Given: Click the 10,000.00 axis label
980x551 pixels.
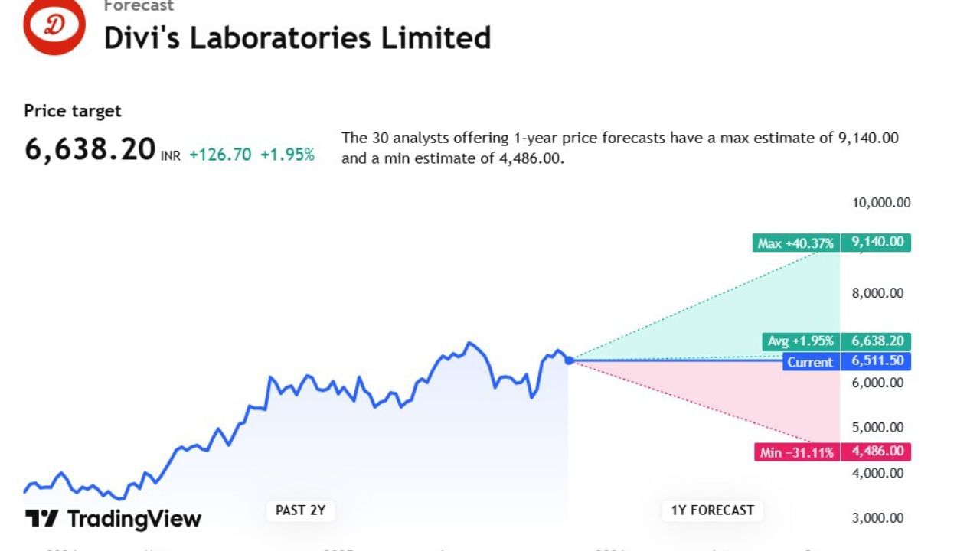Looking at the screenshot, I should 881,203.
